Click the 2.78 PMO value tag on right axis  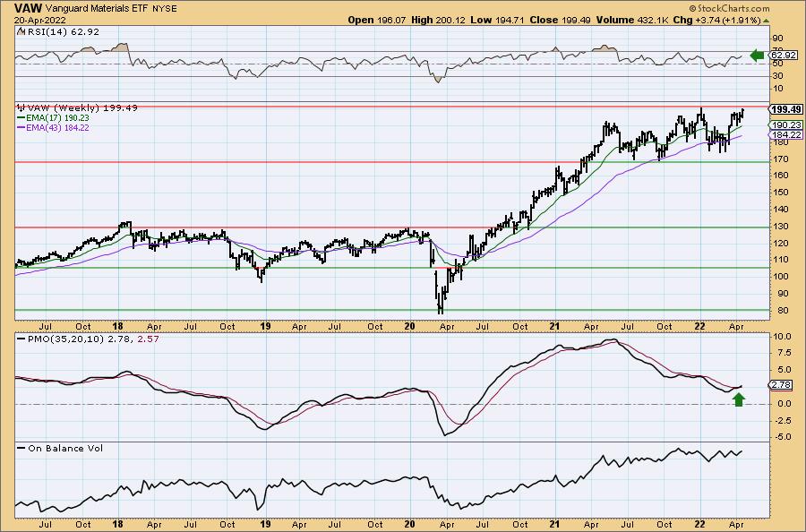click(780, 385)
